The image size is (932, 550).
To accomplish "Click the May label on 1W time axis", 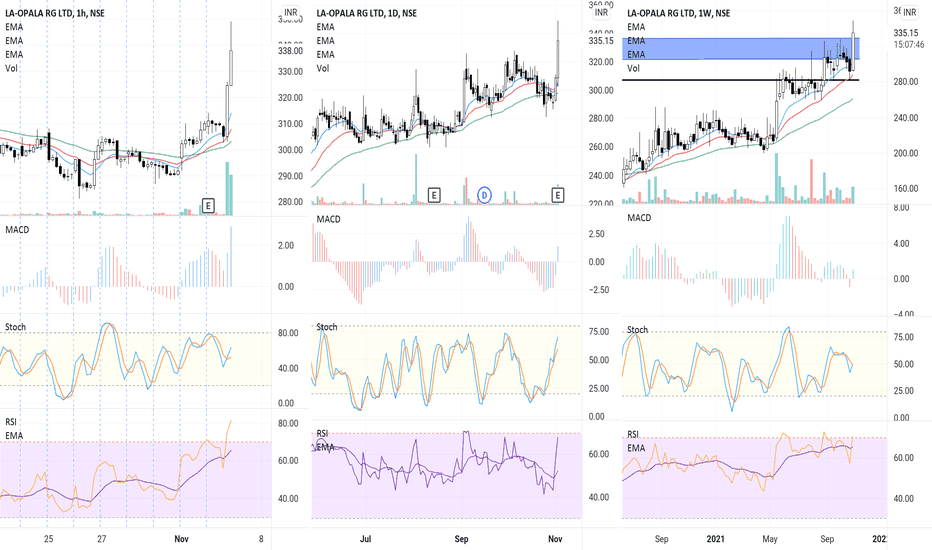I will 770,539.
